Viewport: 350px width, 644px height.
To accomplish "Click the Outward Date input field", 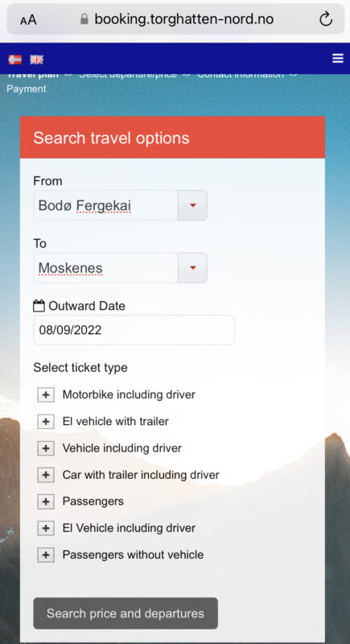I will pos(134,330).
